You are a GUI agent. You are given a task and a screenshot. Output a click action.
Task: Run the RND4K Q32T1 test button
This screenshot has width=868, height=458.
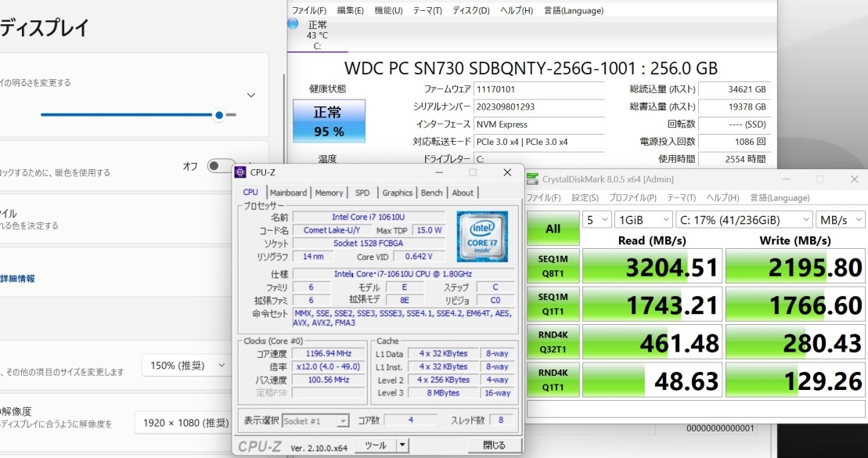tap(553, 341)
